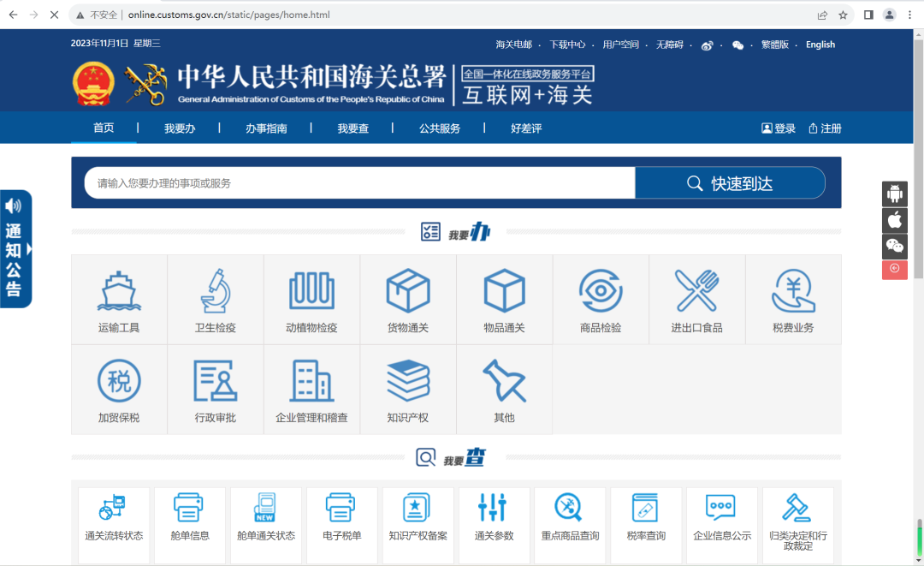Click the browser address bar URL

coord(228,15)
